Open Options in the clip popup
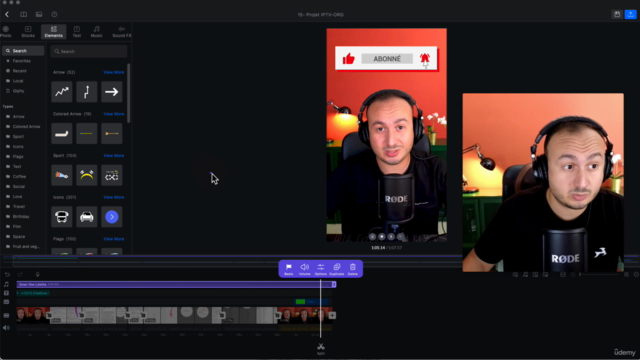 pos(321,269)
